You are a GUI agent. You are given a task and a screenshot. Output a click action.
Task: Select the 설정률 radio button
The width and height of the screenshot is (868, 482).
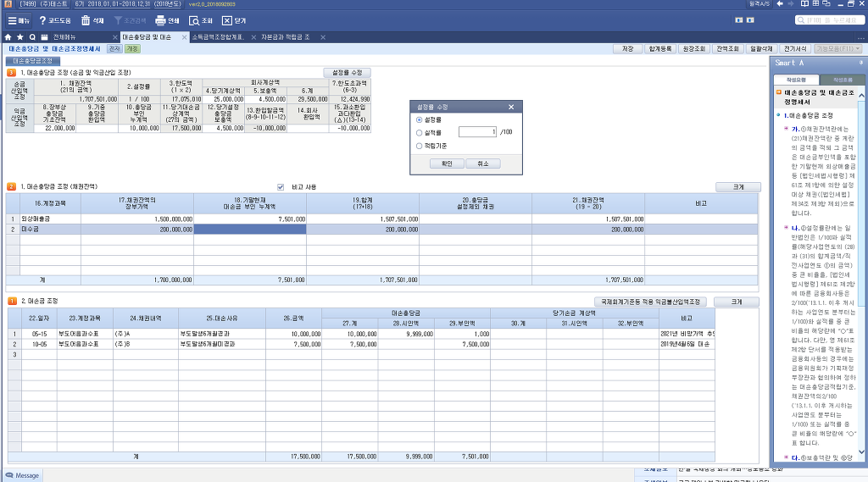419,120
